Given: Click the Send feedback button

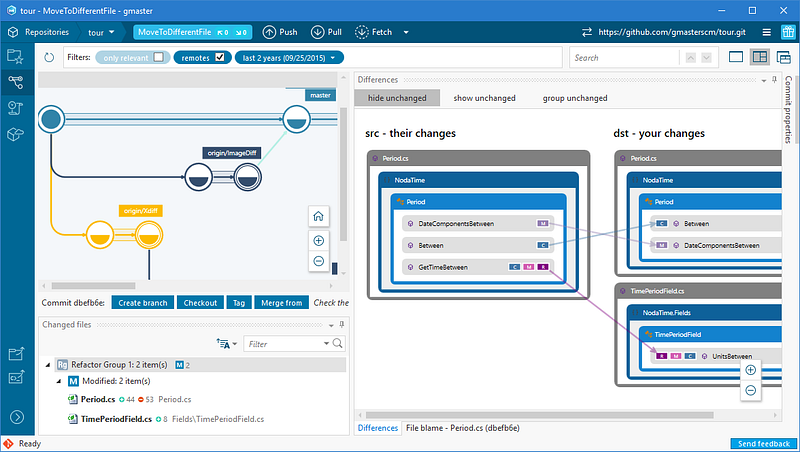Looking at the screenshot, I should click(x=763, y=444).
